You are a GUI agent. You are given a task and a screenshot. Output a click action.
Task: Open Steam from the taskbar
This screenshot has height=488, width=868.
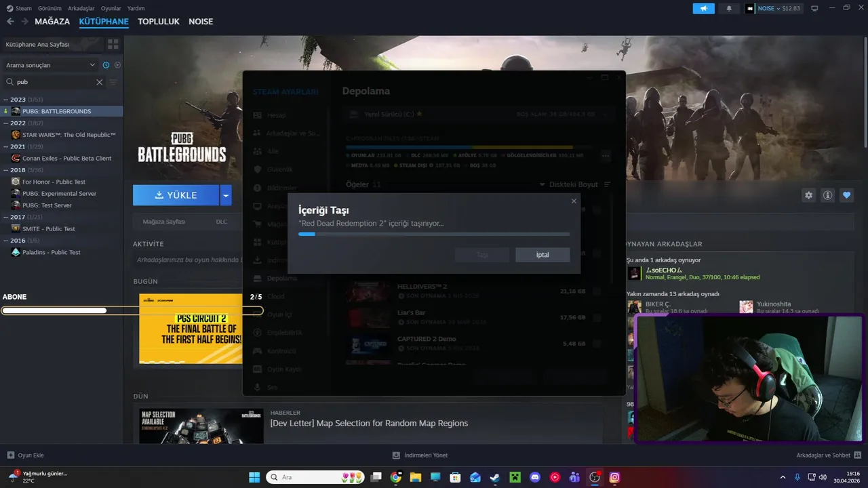point(495,477)
